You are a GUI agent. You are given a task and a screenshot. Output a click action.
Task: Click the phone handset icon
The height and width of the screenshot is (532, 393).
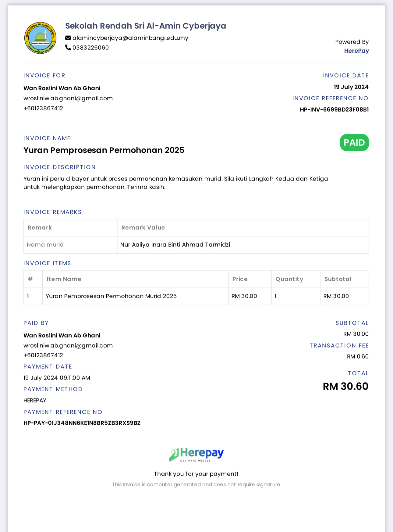[x=68, y=48]
